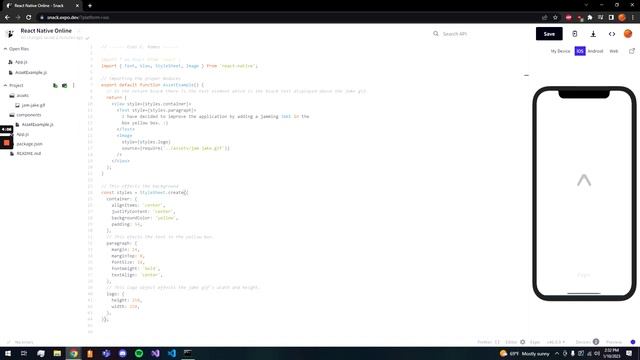
Task: Click the new folder icon in Project
Action: click(64, 85)
